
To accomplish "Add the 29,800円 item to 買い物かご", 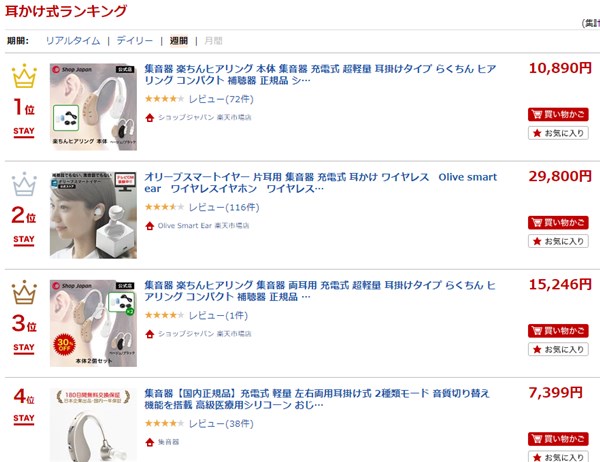I will pos(558,222).
